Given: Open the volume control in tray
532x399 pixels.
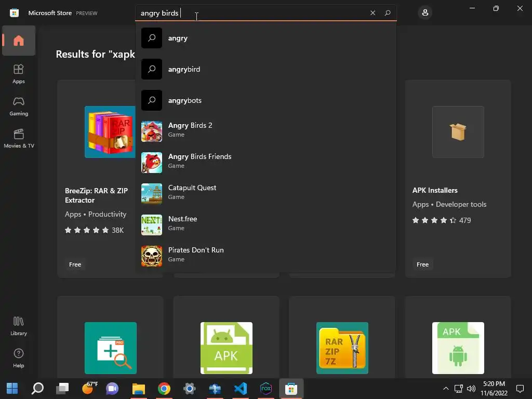Looking at the screenshot, I should pos(471,389).
